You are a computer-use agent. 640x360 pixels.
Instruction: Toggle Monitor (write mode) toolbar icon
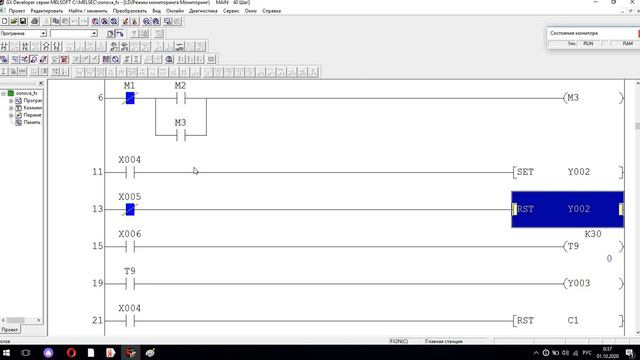pos(43,59)
